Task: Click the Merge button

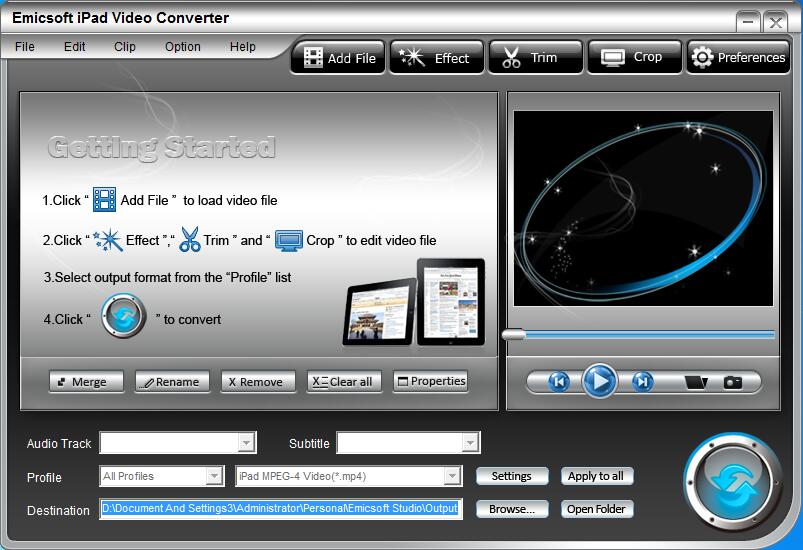Action: (x=86, y=382)
